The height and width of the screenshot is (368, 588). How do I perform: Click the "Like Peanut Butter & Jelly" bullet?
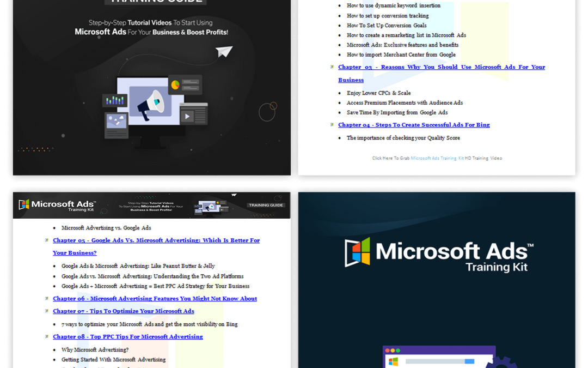click(138, 266)
